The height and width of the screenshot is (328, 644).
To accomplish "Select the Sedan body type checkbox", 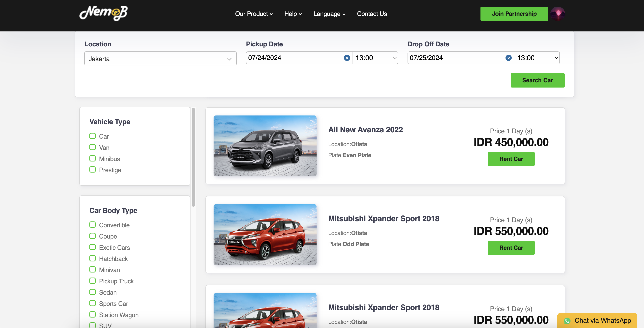I will pos(93,292).
